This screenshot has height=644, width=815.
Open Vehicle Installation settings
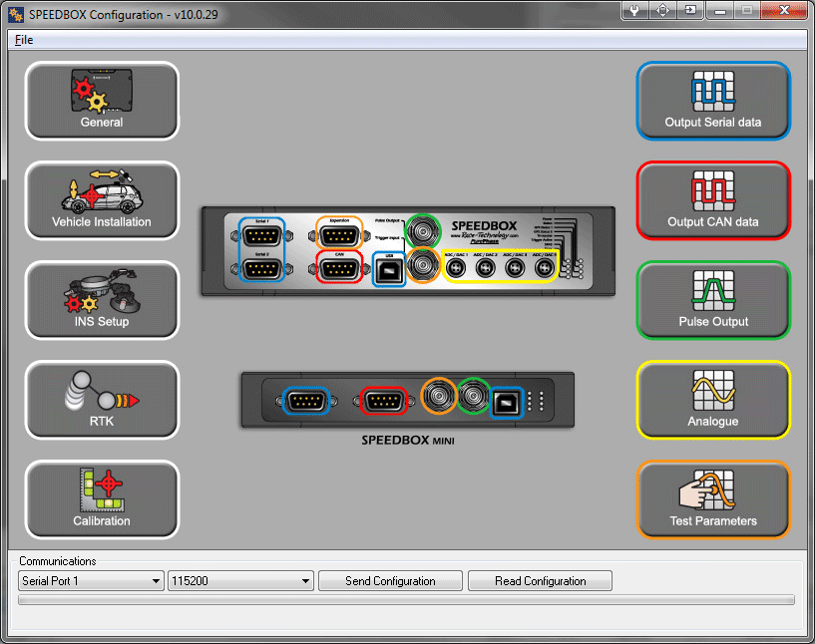102,200
